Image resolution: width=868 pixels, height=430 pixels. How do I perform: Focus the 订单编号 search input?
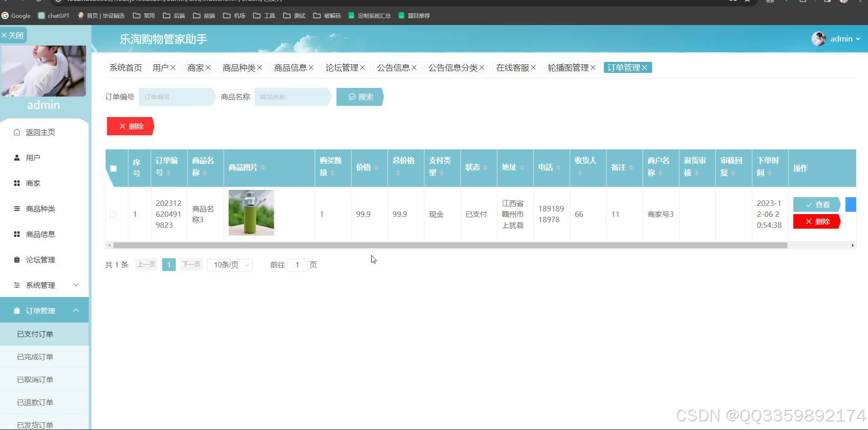click(177, 97)
